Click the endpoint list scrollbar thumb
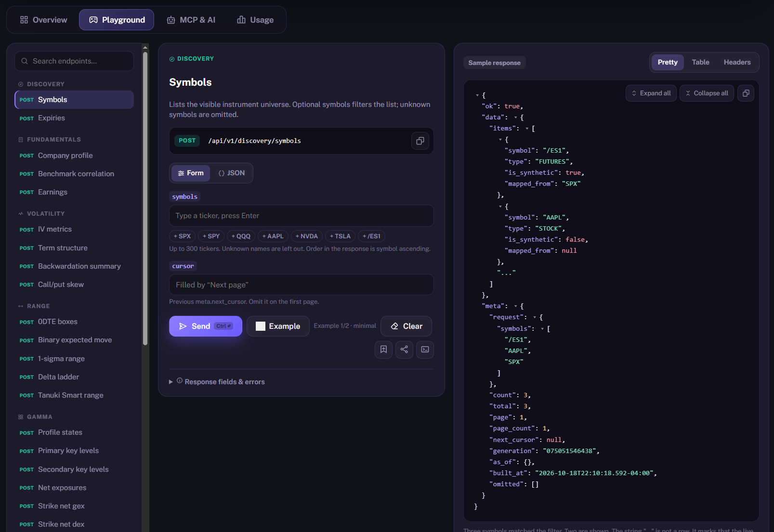The width and height of the screenshot is (774, 532). coord(145,197)
